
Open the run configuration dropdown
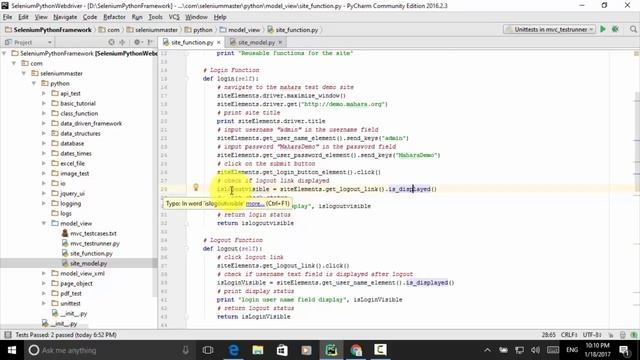point(549,29)
